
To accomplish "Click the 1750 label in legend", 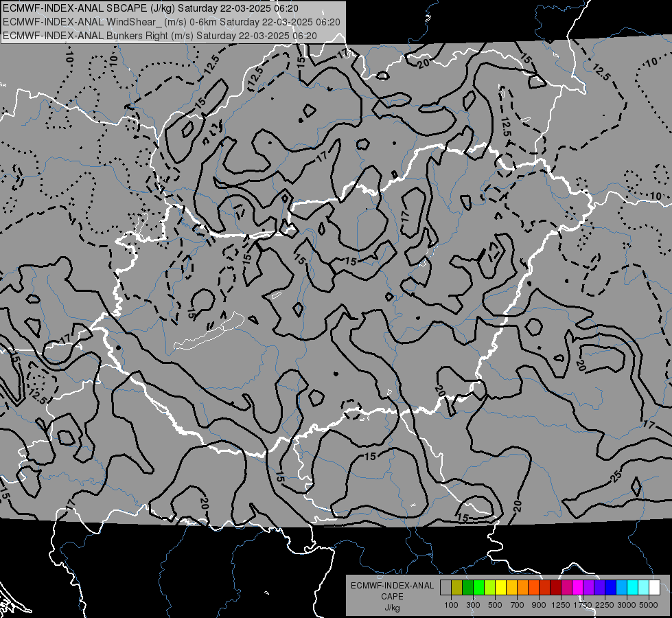I will 583,605.
